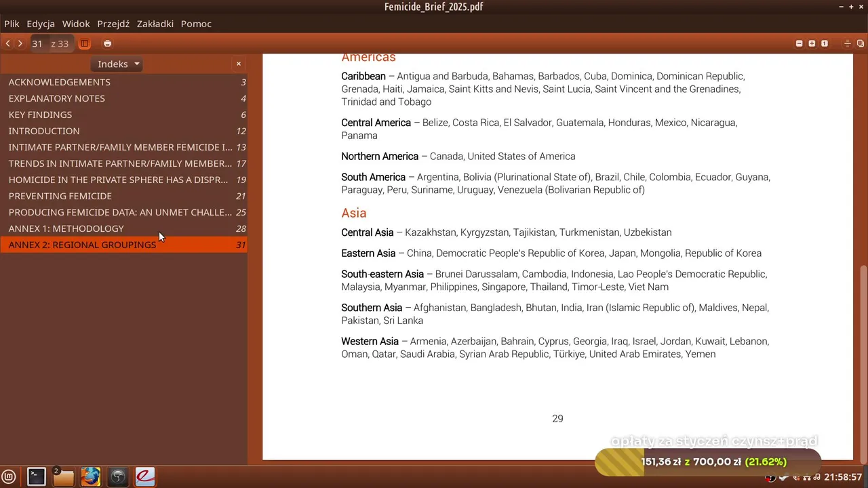Go to the next page arrow
Screen dimensions: 868x488
click(x=20, y=43)
